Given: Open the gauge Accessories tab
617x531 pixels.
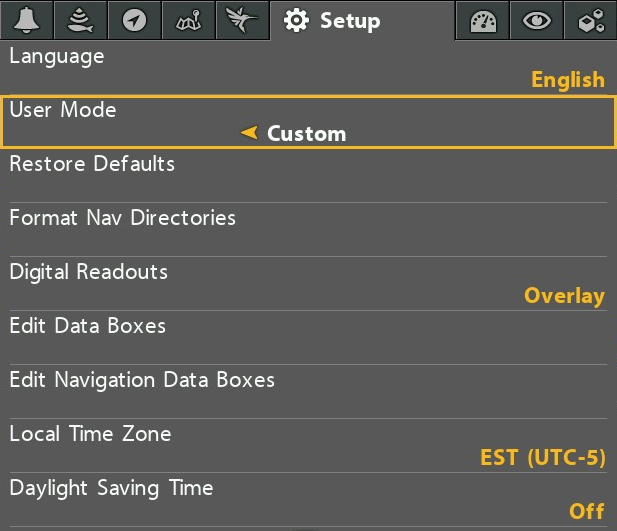Looking at the screenshot, I should pos(483,20).
